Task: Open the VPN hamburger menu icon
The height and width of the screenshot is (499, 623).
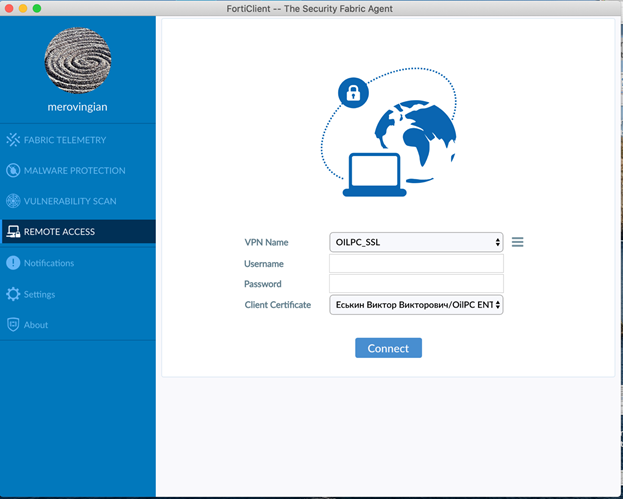Action: click(517, 242)
